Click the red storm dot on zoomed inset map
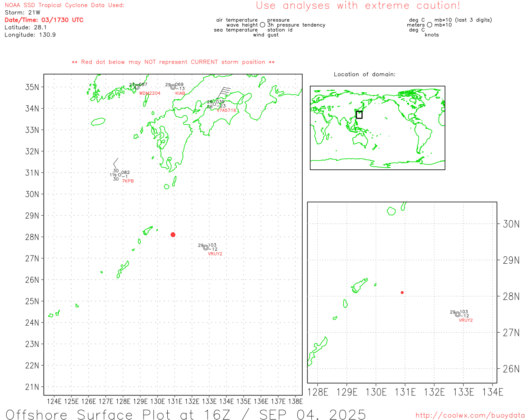Viewport: 525px width, 420px height. tap(402, 292)
